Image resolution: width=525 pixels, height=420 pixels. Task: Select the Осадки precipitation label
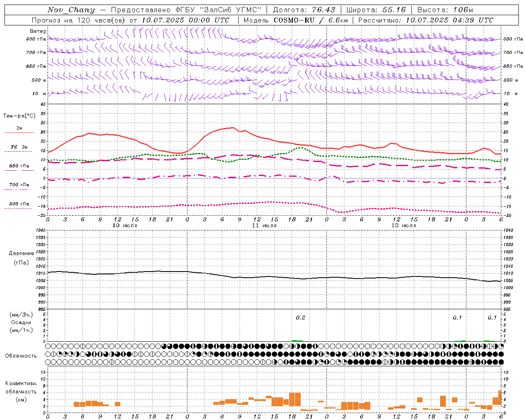21,322
